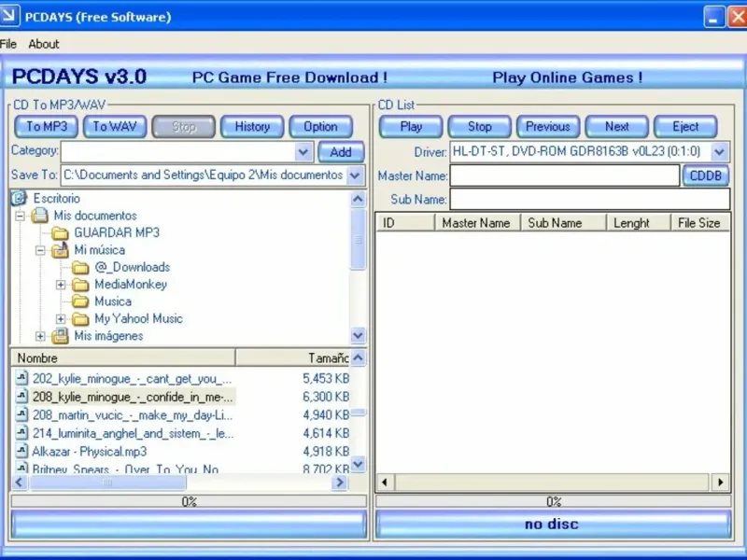This screenshot has width=747, height=560.
Task: Click the Master Name column header
Action: pos(477,223)
